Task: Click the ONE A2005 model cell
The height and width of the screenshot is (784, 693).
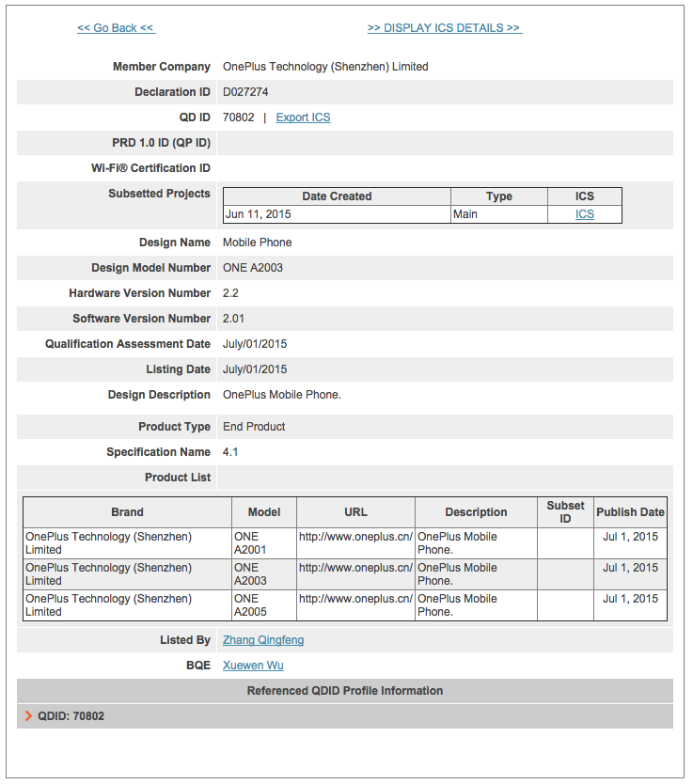Action: pos(264,605)
